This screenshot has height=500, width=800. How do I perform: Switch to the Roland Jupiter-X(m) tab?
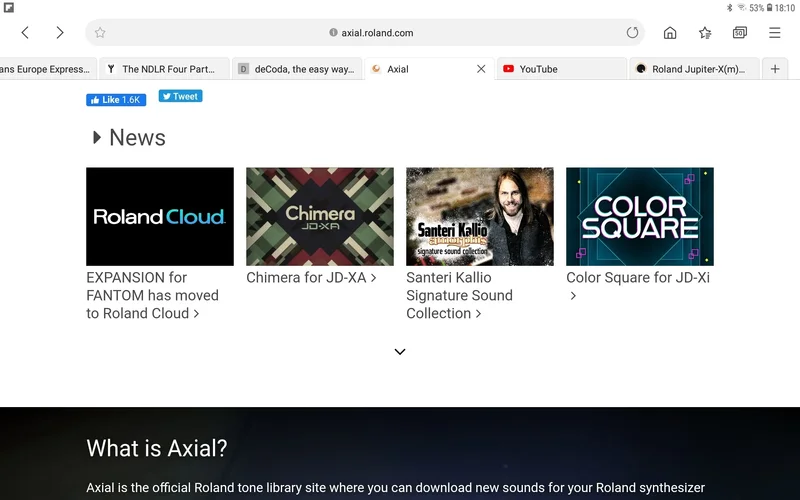695,69
